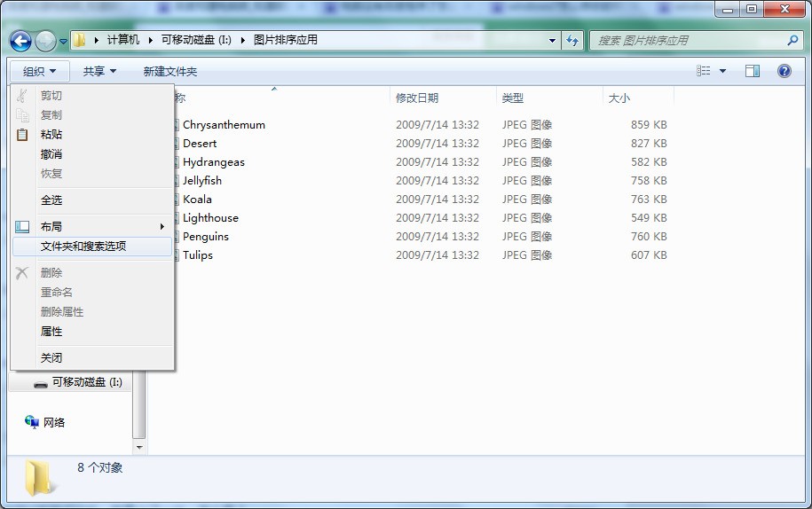812x509 pixels.
Task: Click the 组织 toolbar button
Action: (40, 71)
